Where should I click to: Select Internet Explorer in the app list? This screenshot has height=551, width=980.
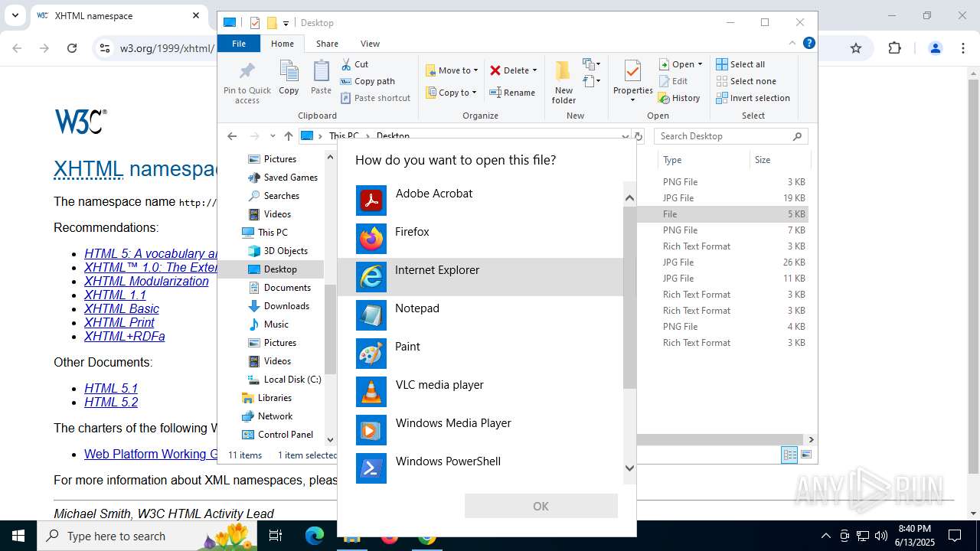tap(480, 277)
